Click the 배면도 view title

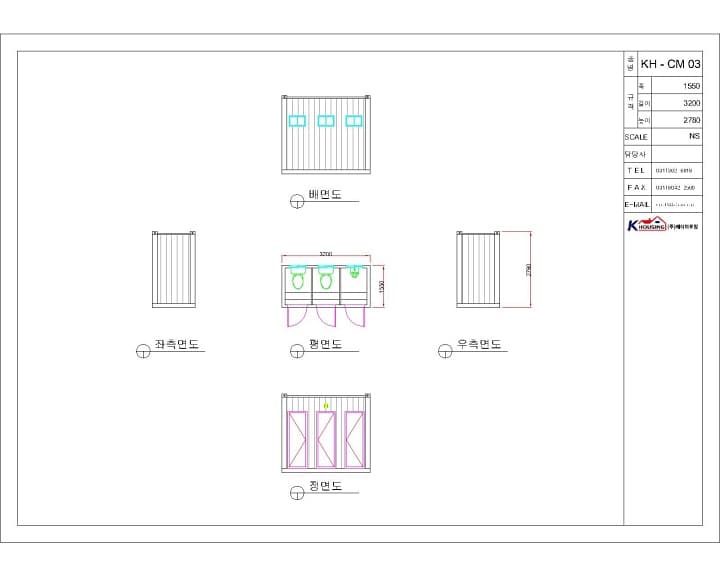coord(325,194)
